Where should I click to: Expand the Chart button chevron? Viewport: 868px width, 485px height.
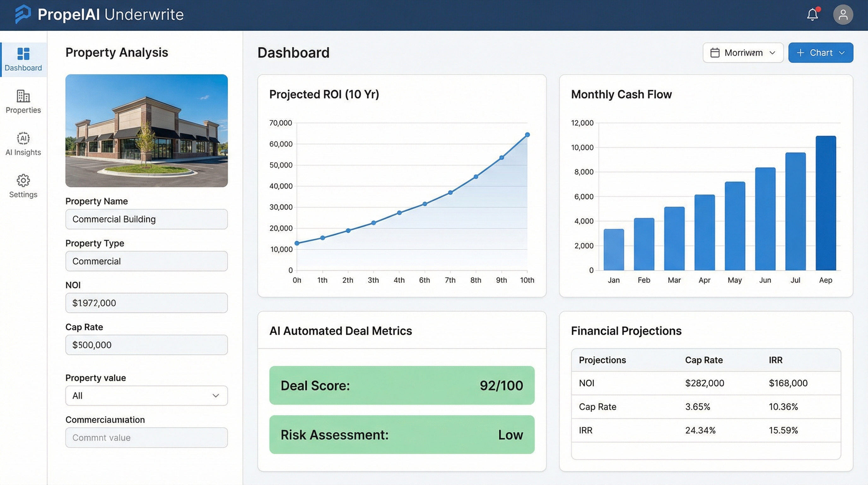click(843, 53)
